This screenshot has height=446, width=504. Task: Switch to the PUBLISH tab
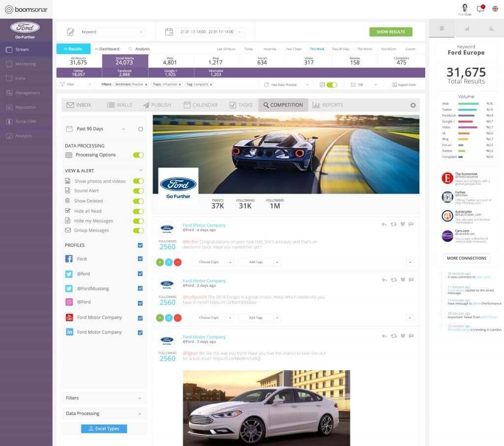pos(157,105)
